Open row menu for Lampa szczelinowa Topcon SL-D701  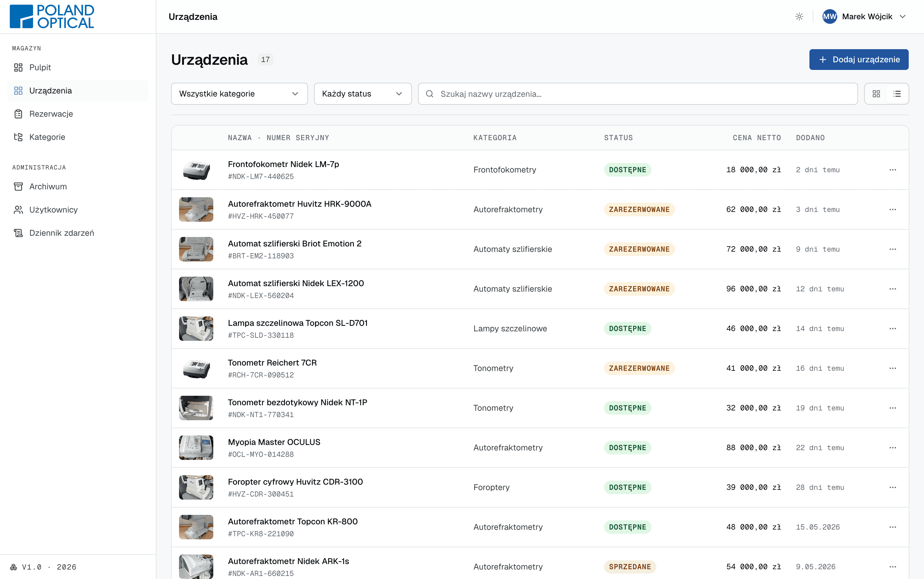click(893, 329)
